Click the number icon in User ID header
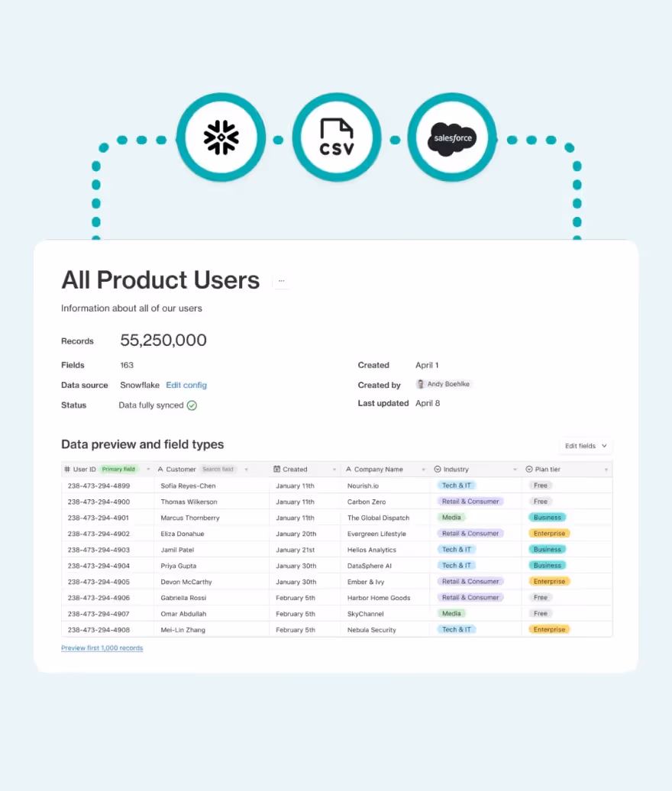The height and width of the screenshot is (791, 672). pos(67,469)
